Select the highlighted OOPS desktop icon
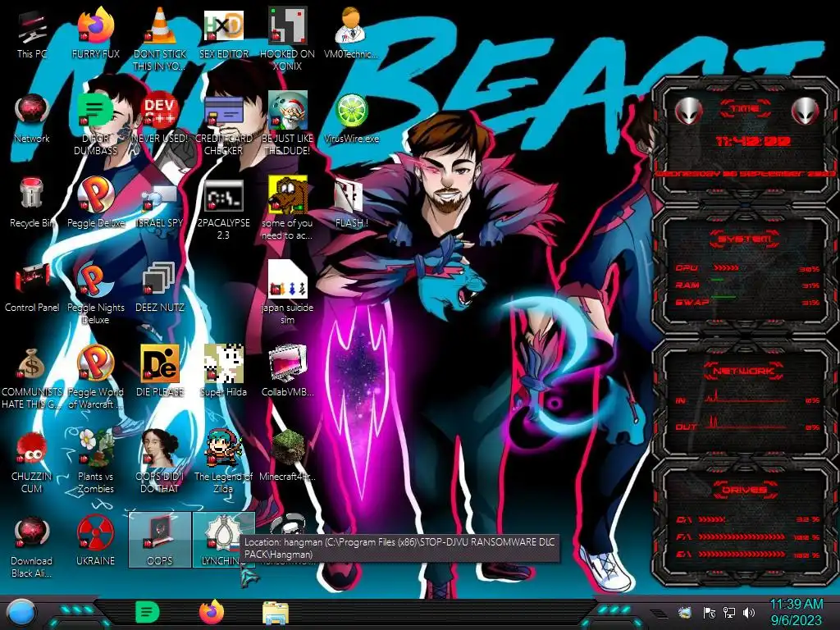The width and height of the screenshot is (840, 630). pyautogui.click(x=160, y=539)
